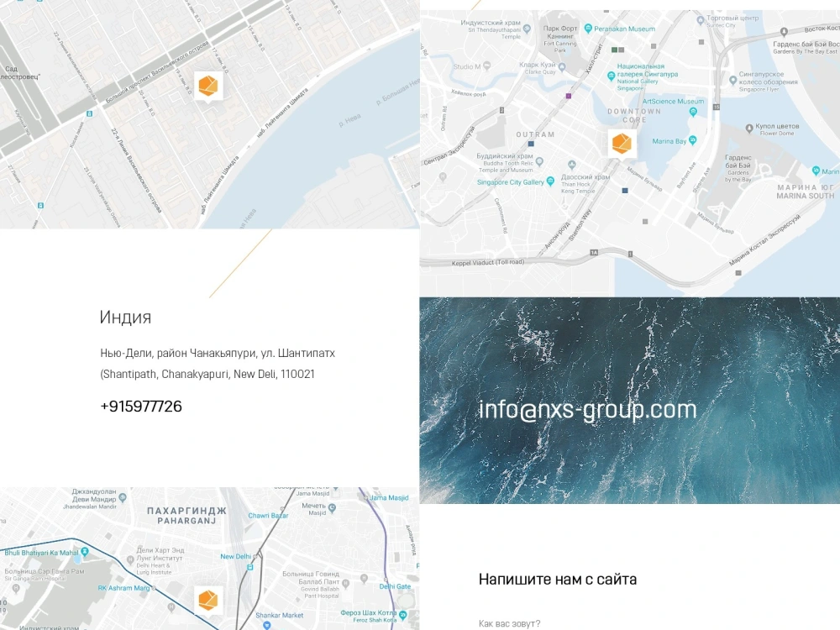Click the Suntec City shopping pin
The width and height of the screenshot is (840, 630).
(x=700, y=20)
